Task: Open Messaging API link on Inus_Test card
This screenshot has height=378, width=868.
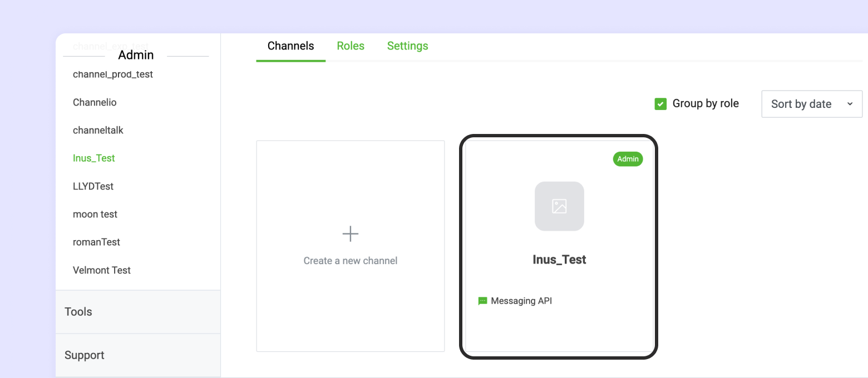Action: pyautogui.click(x=521, y=301)
